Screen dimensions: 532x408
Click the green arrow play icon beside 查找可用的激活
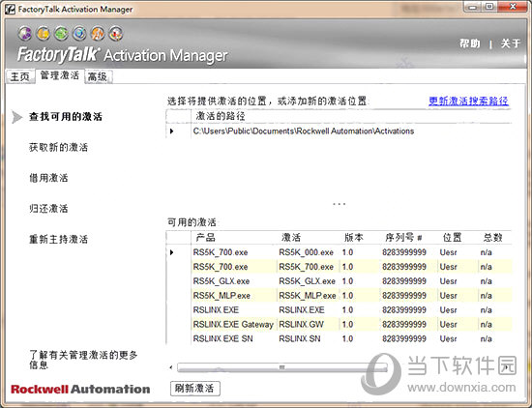coord(16,117)
